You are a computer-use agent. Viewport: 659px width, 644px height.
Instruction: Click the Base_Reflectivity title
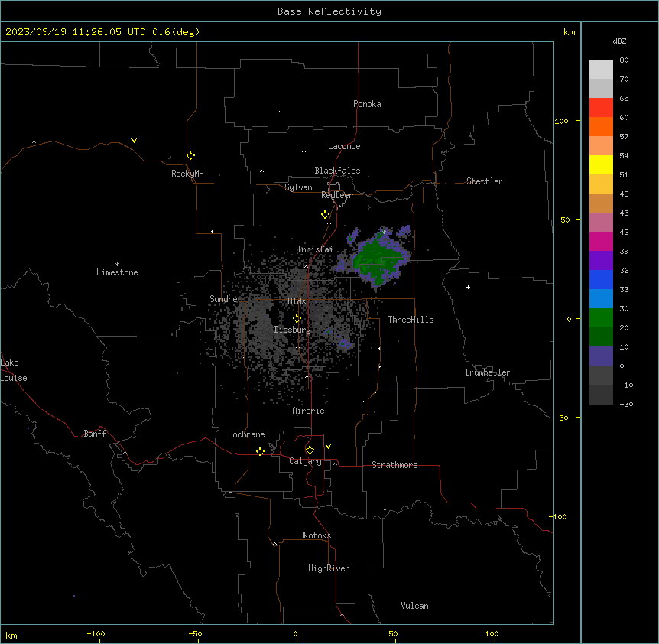pos(329,11)
